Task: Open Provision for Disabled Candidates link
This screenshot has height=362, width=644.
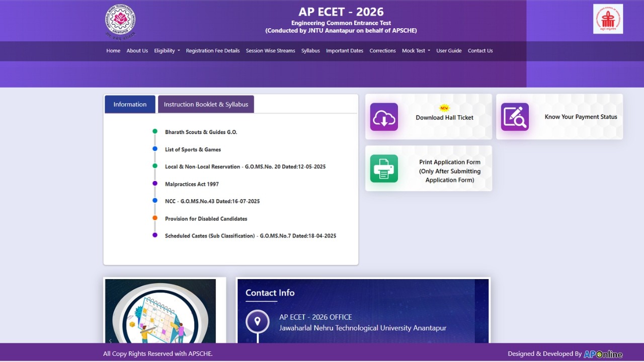Action: point(206,219)
